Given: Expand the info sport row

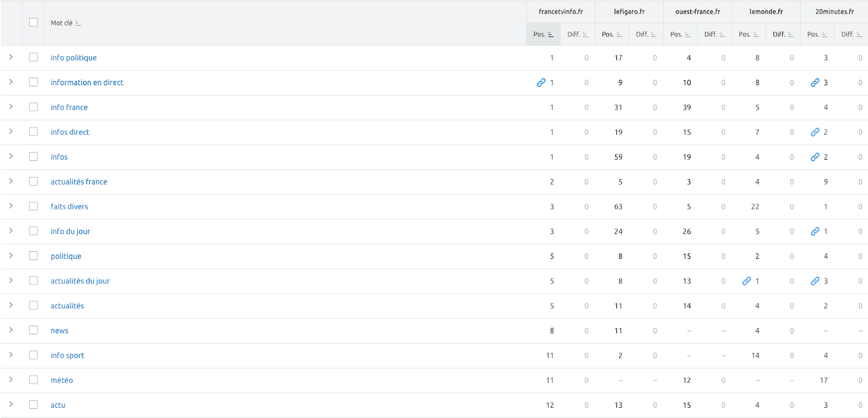Looking at the screenshot, I should pyautogui.click(x=11, y=355).
